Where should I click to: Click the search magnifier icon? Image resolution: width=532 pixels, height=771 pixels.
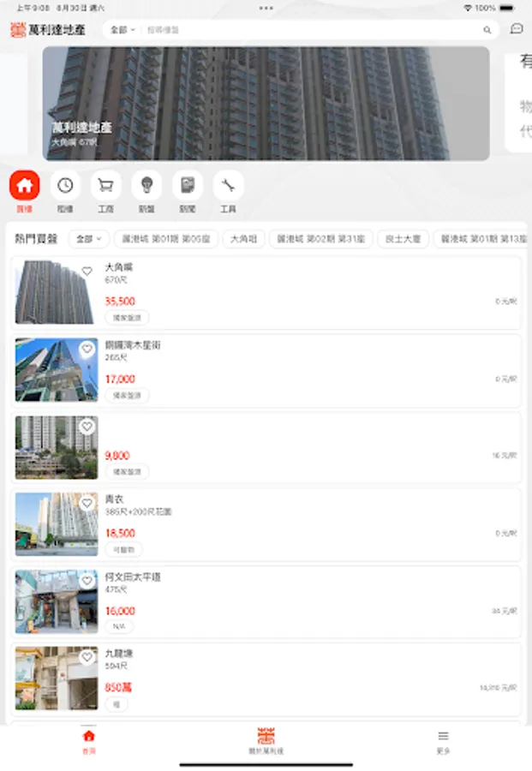click(487, 30)
